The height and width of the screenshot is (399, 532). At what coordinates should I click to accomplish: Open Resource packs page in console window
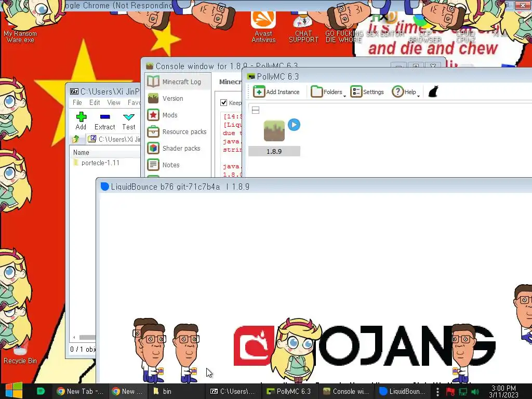(178, 131)
